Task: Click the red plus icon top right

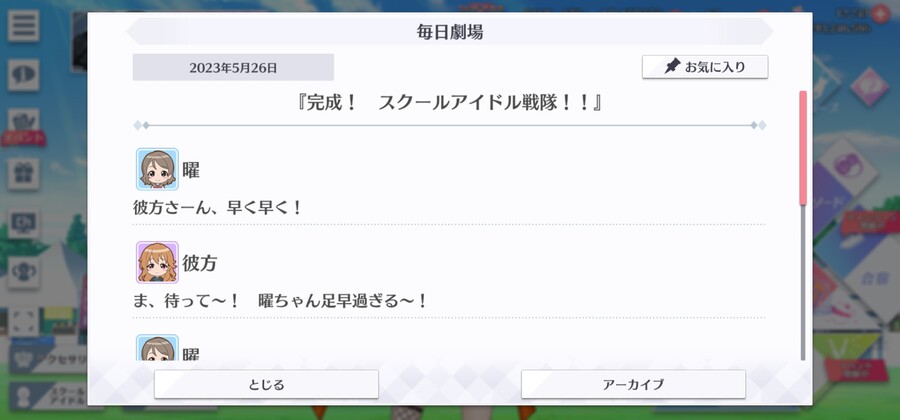Action: click(x=880, y=13)
